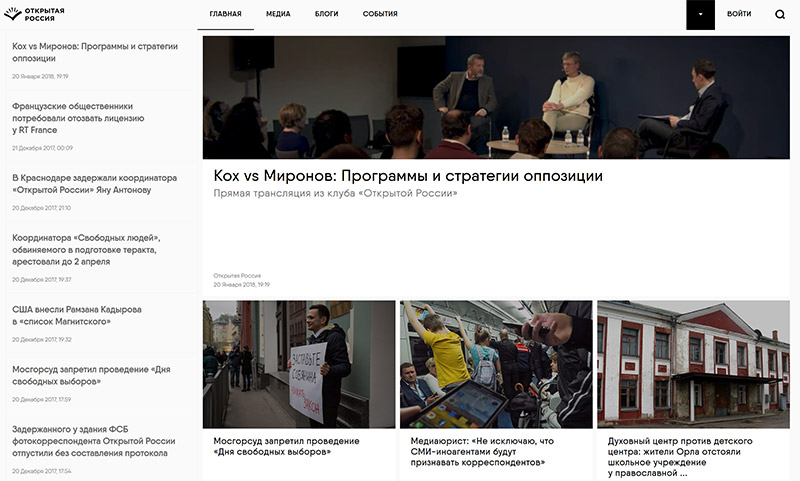Open the red-white building photo thumbnail

click(x=693, y=364)
